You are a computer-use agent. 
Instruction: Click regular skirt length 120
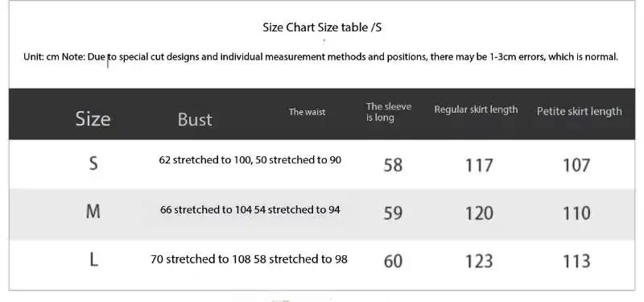click(479, 213)
